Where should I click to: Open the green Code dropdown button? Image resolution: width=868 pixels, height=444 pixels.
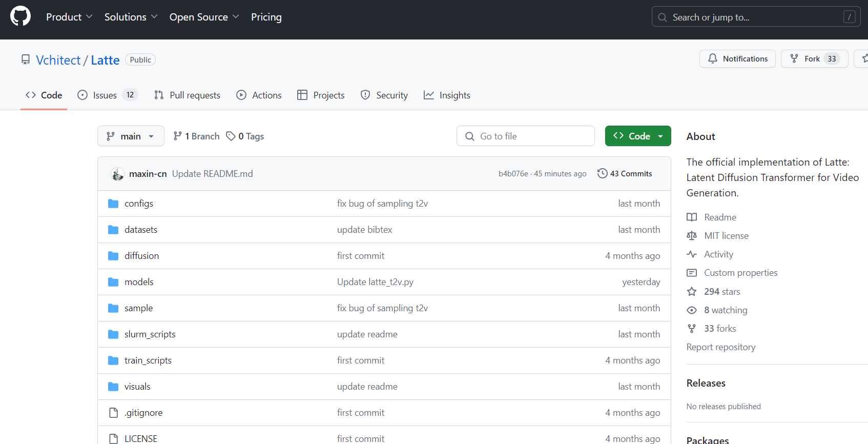point(638,136)
